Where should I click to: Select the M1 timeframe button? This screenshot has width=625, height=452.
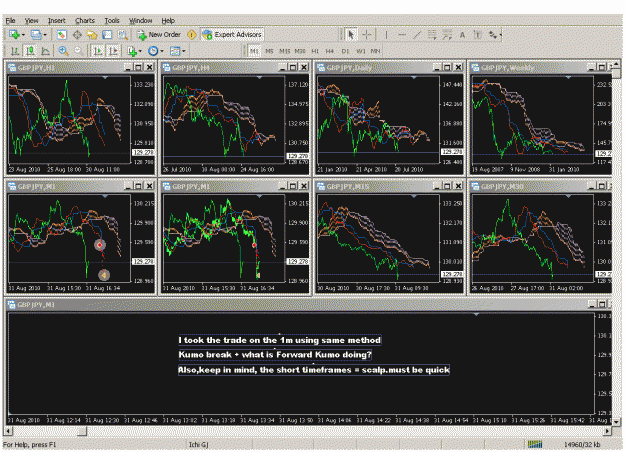click(254, 51)
